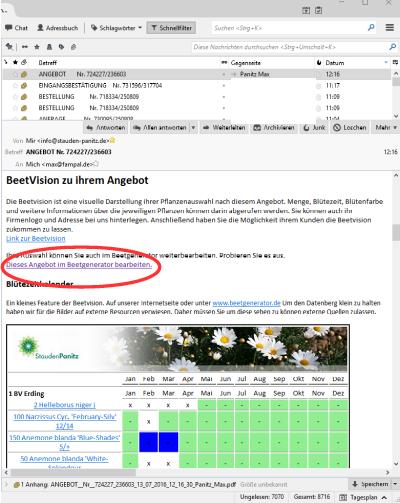Click blue Mär cell of Anemone Blue-Shades
The height and width of the screenshot is (503, 400).
[x=168, y=442]
